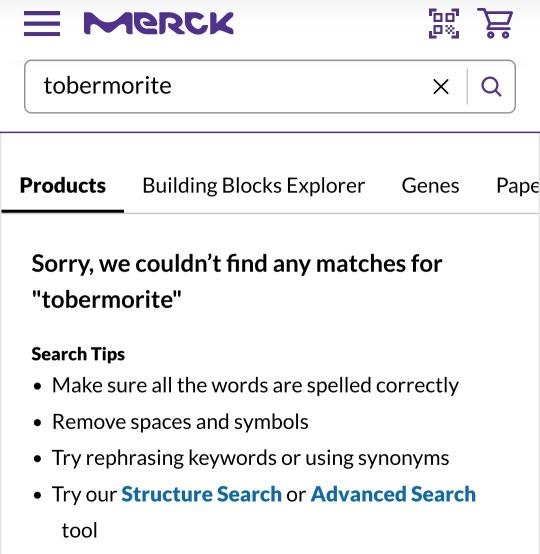The width and height of the screenshot is (540, 554).
Task: Open the Advanced Search link
Action: [393, 494]
